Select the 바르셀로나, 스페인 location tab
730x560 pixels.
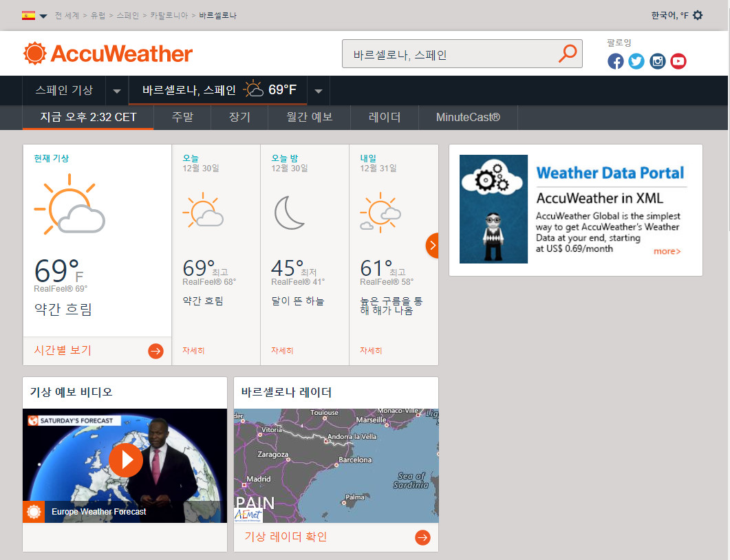(x=218, y=90)
